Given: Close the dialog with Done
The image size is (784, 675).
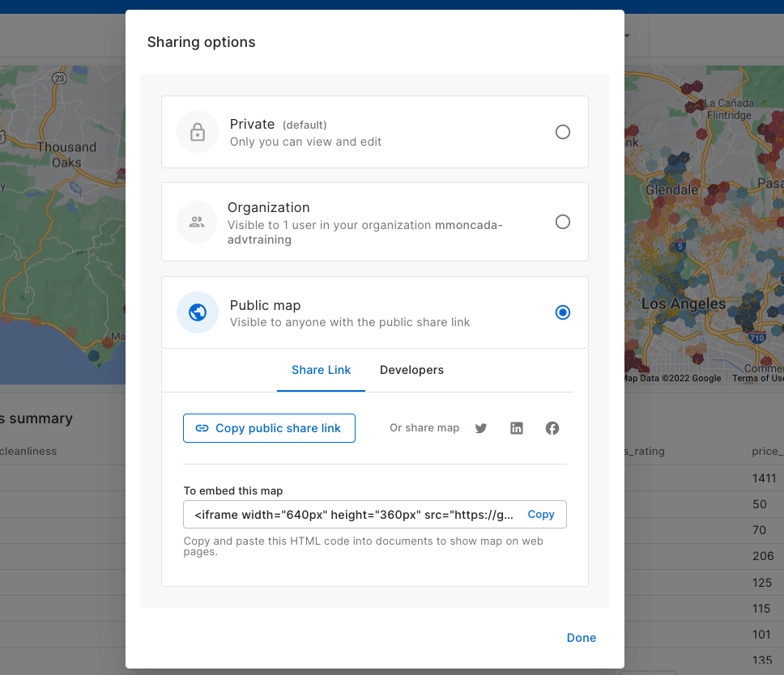Looking at the screenshot, I should pyautogui.click(x=581, y=638).
